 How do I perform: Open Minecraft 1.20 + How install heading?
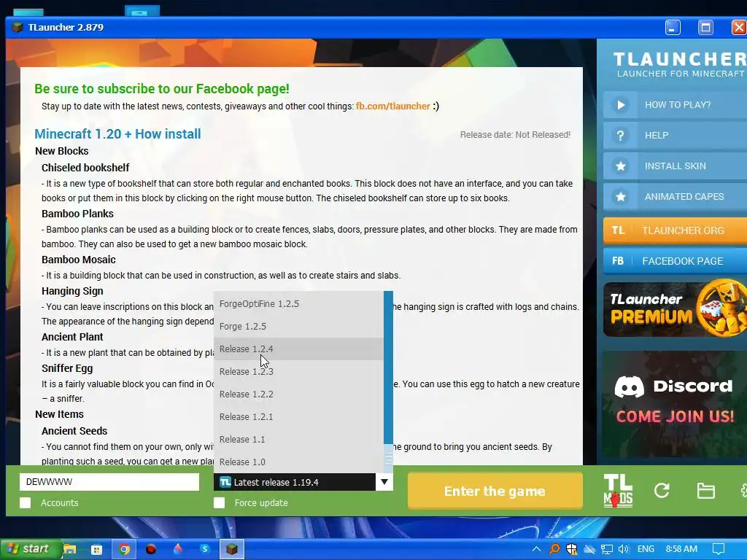click(117, 134)
